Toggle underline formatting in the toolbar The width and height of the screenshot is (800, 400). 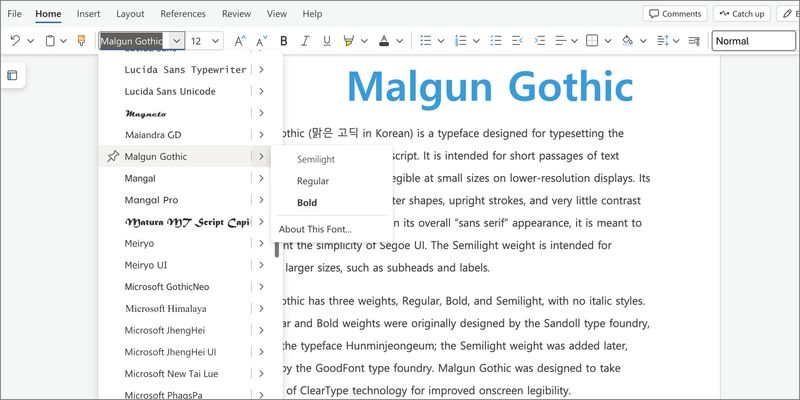tap(326, 41)
